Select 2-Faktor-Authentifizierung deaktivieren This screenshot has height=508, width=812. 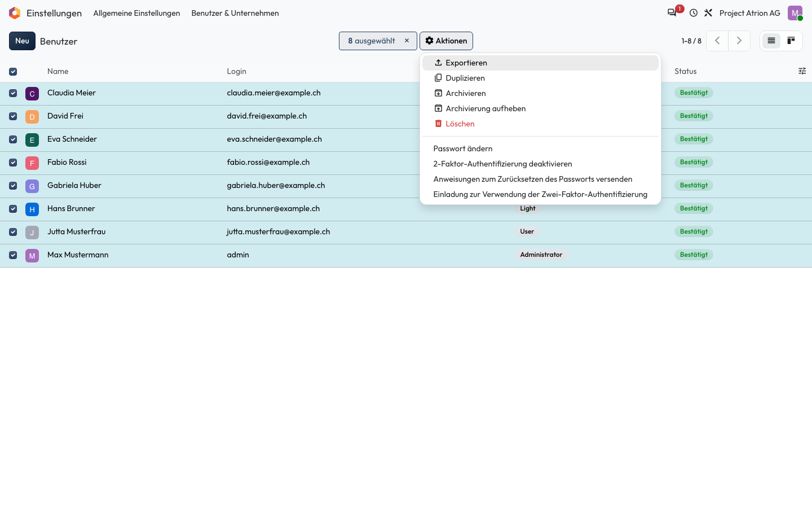(540, 164)
